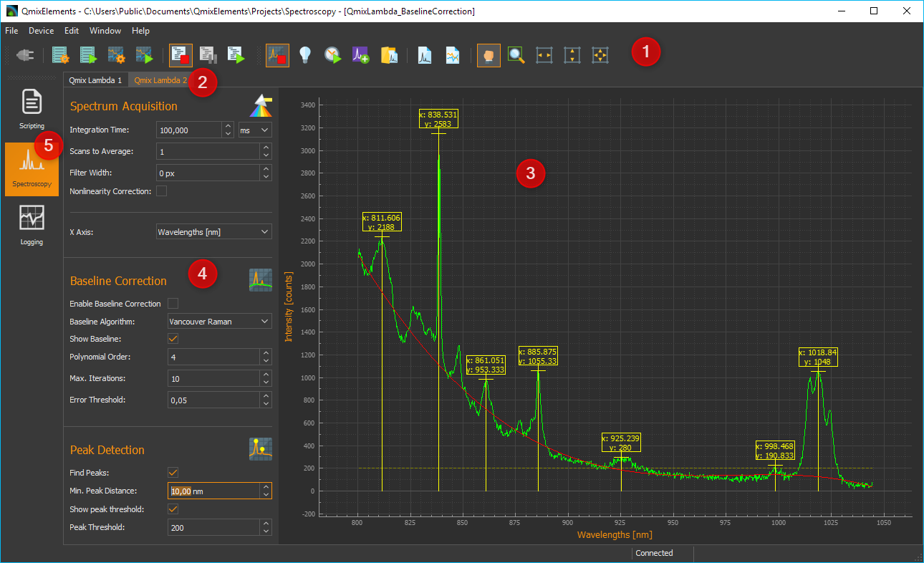Click the Connected status bar text
The height and width of the screenshot is (563, 924).
tap(655, 553)
